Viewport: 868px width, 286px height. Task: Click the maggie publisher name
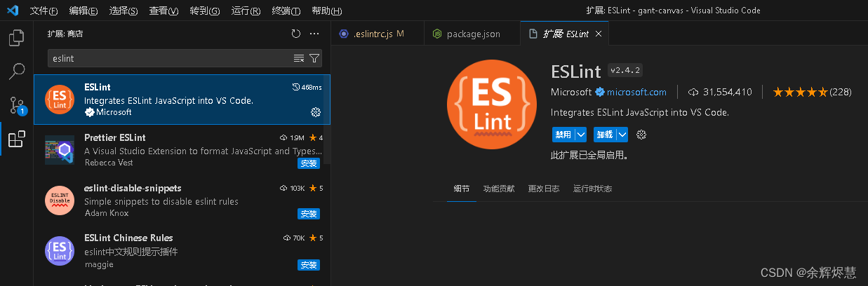[98, 264]
